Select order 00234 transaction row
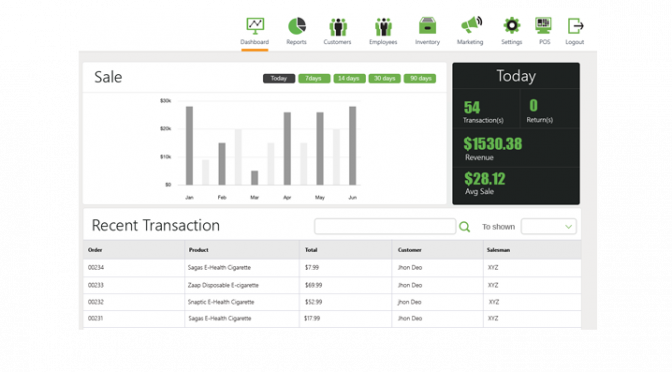 click(x=332, y=267)
